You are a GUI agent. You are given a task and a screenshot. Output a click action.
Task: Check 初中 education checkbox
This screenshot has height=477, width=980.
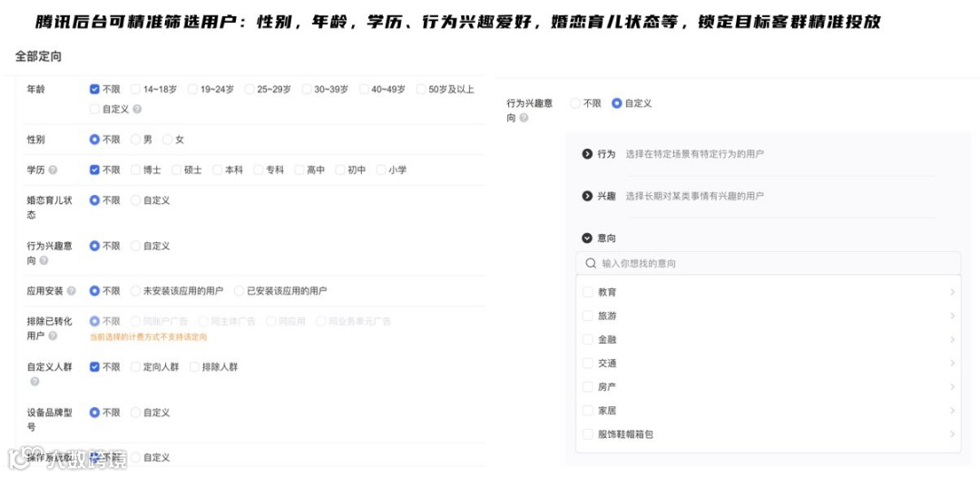[x=340, y=170]
